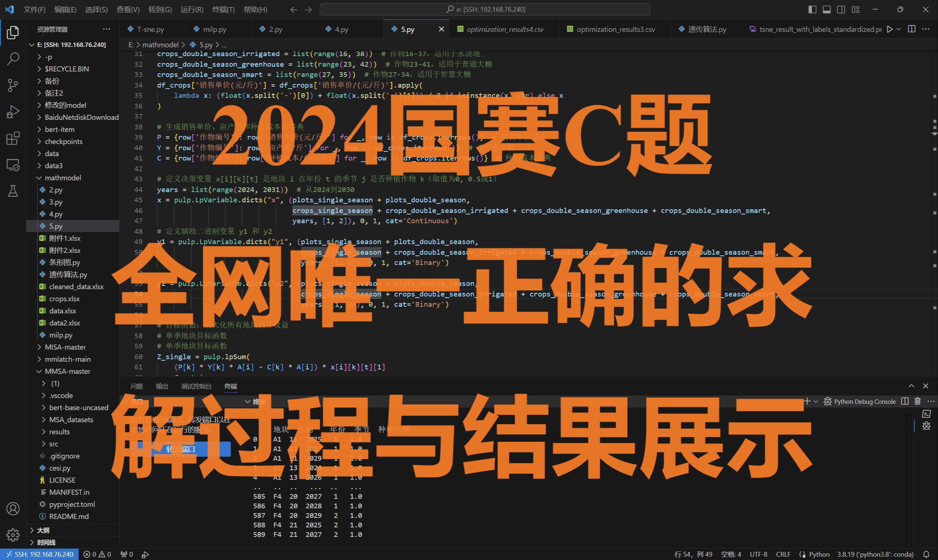Switch to optimization_results4.csv tab
The image size is (938, 560).
click(x=504, y=29)
